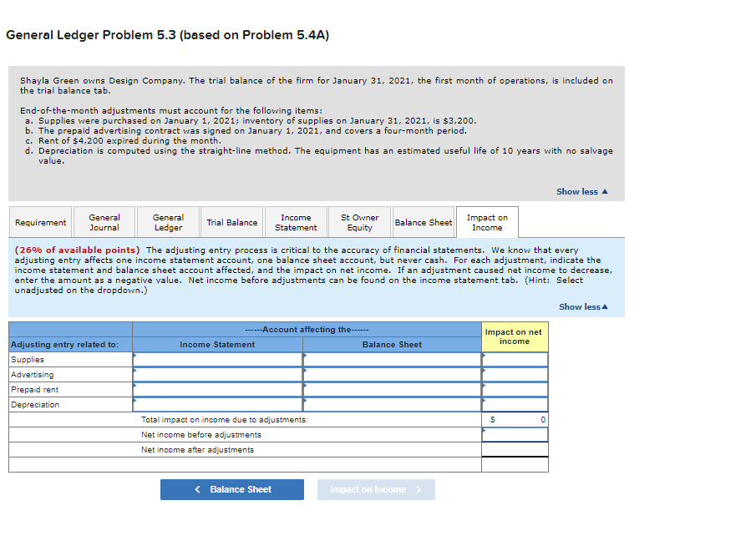756x551 pixels.
Task: Click the Balance Sheet navigation button
Action: 231,489
